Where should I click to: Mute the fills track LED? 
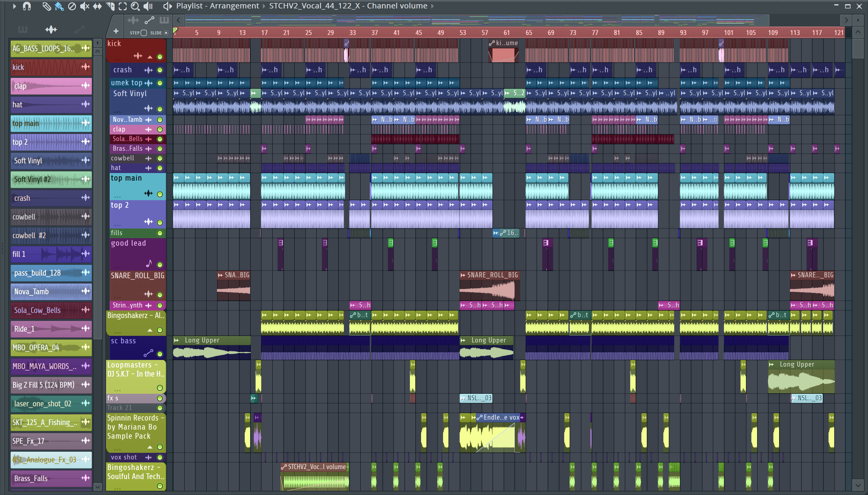pyautogui.click(x=160, y=233)
